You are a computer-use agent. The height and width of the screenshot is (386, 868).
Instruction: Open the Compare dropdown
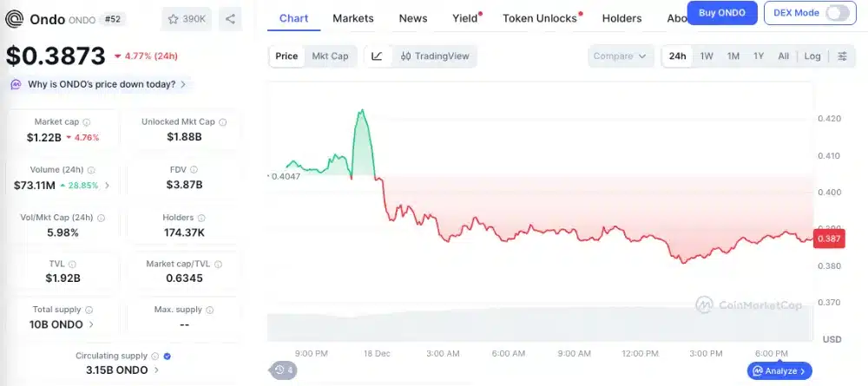[620, 56]
